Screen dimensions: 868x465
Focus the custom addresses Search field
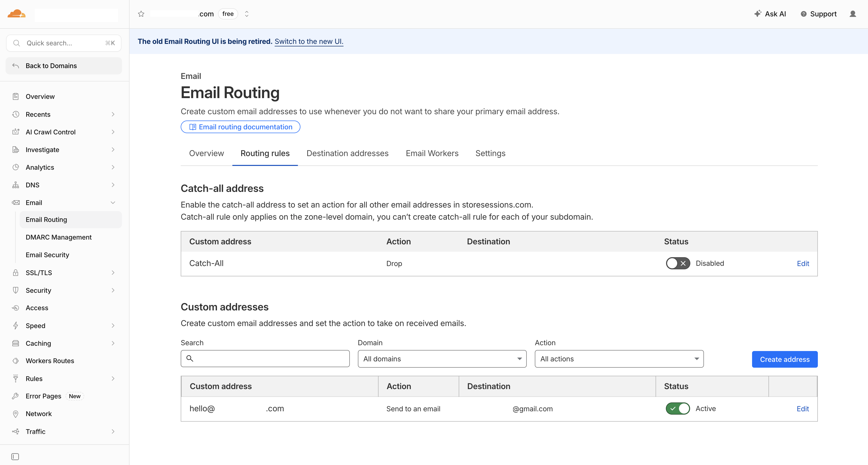click(x=265, y=358)
